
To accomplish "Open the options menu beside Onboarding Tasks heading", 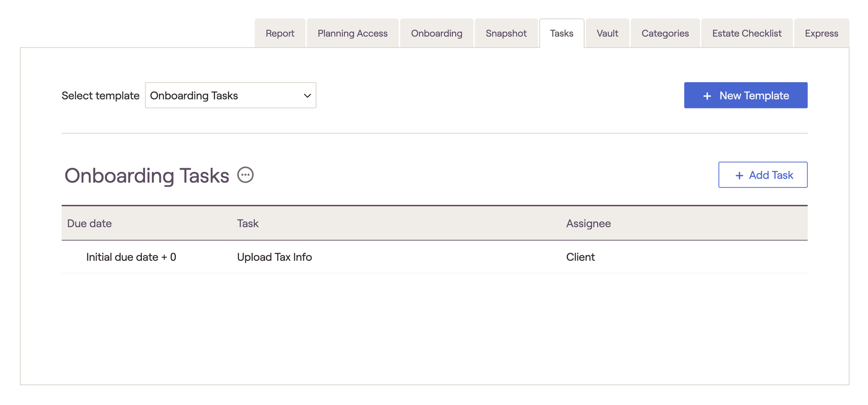I will pyautogui.click(x=245, y=175).
